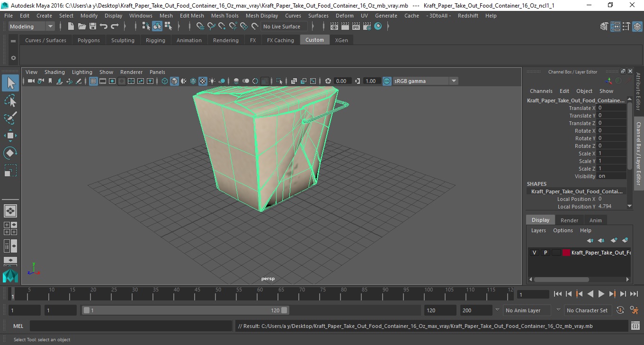The width and height of the screenshot is (644, 345).
Task: Open layer editor Options menu
Action: [563, 230]
